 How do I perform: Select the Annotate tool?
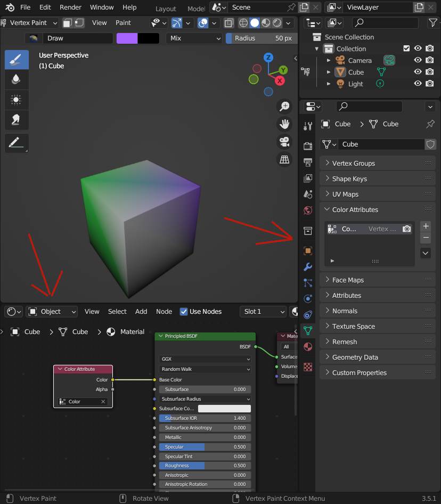pyautogui.click(x=17, y=143)
